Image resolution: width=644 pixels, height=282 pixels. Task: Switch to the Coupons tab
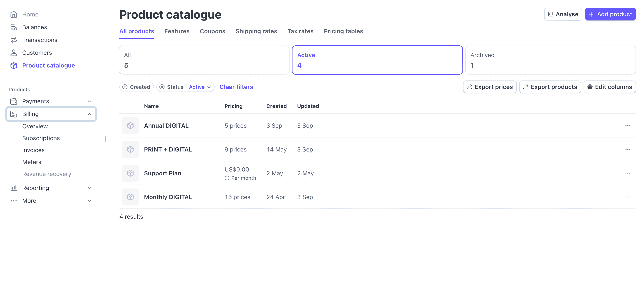coord(212,31)
